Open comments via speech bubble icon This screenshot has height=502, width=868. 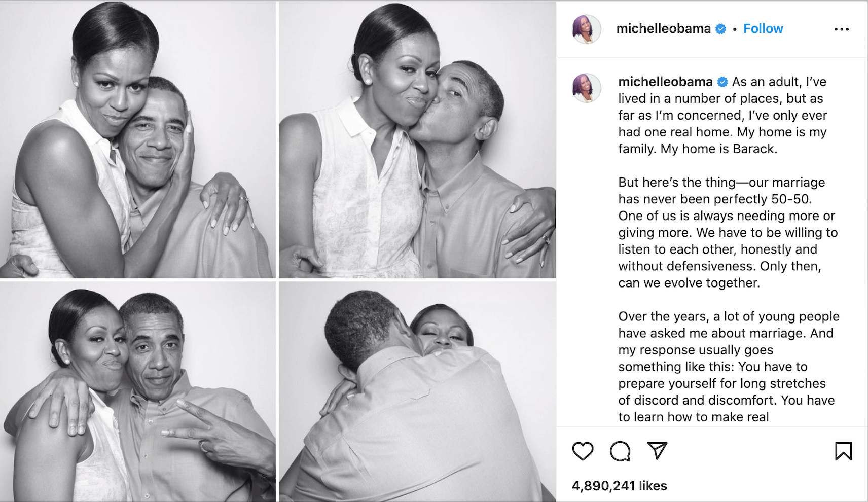620,451
